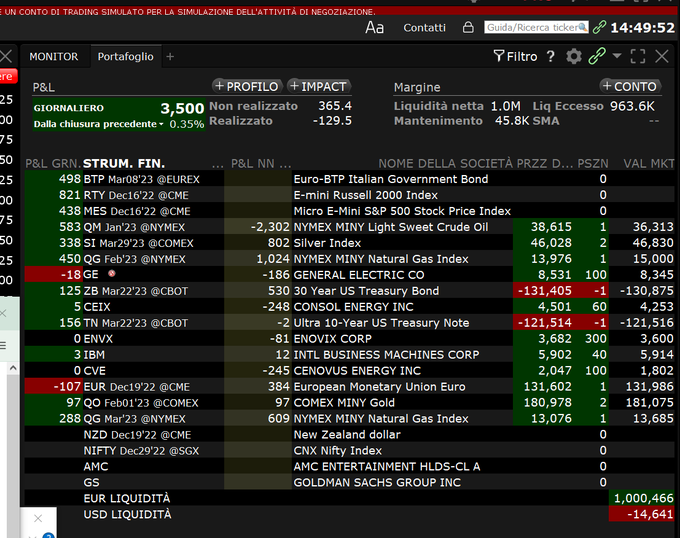Click the + PROFILO button
This screenshot has width=680, height=538.
pos(247,86)
